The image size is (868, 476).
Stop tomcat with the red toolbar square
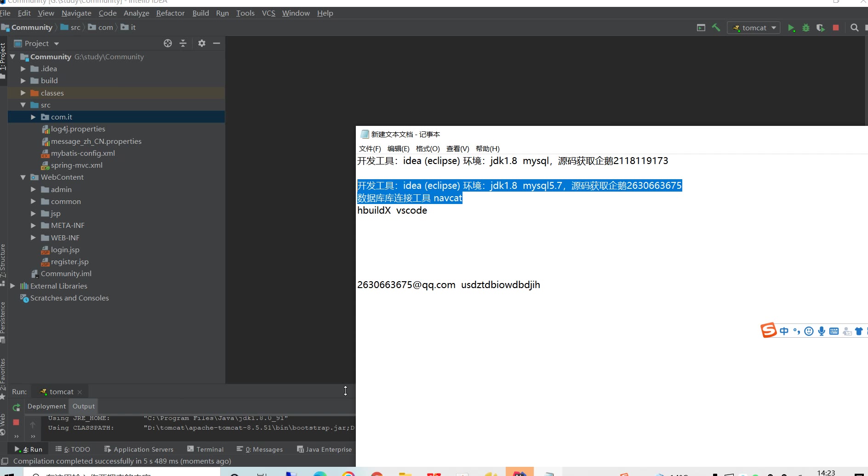coord(836,28)
